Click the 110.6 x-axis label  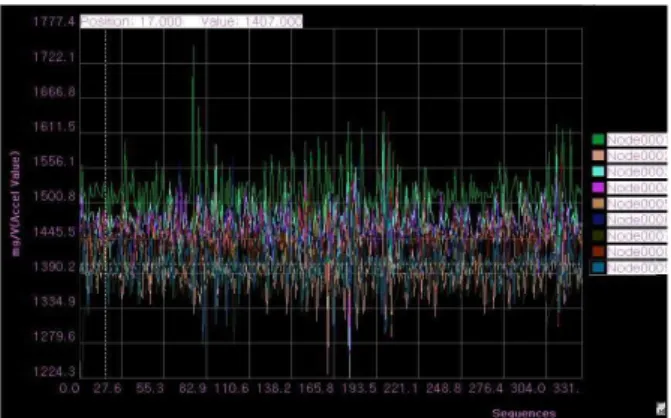pyautogui.click(x=231, y=388)
